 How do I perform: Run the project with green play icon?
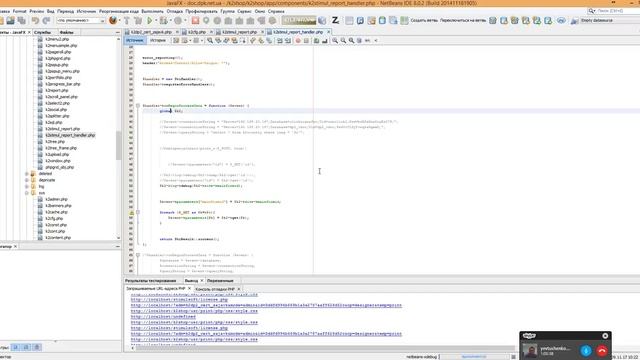(150, 20)
